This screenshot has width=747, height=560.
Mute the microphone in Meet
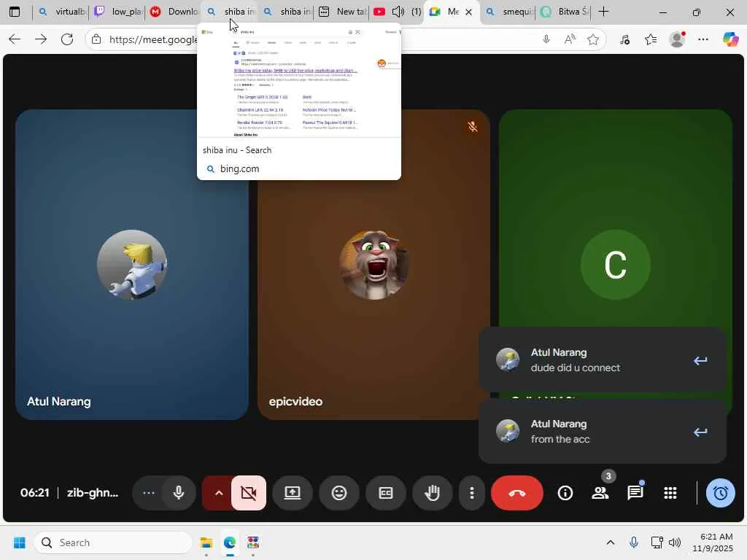click(x=179, y=493)
